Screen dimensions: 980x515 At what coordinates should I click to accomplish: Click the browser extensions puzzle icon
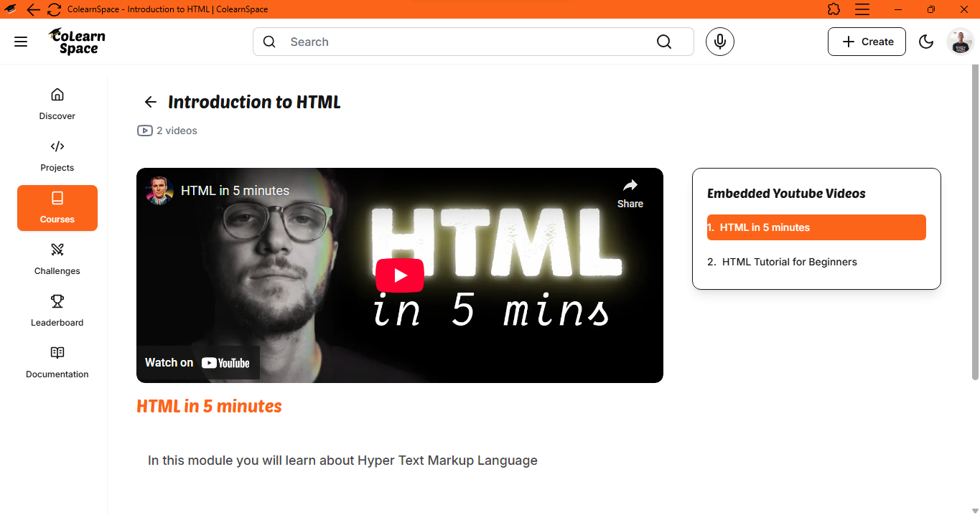tap(834, 9)
